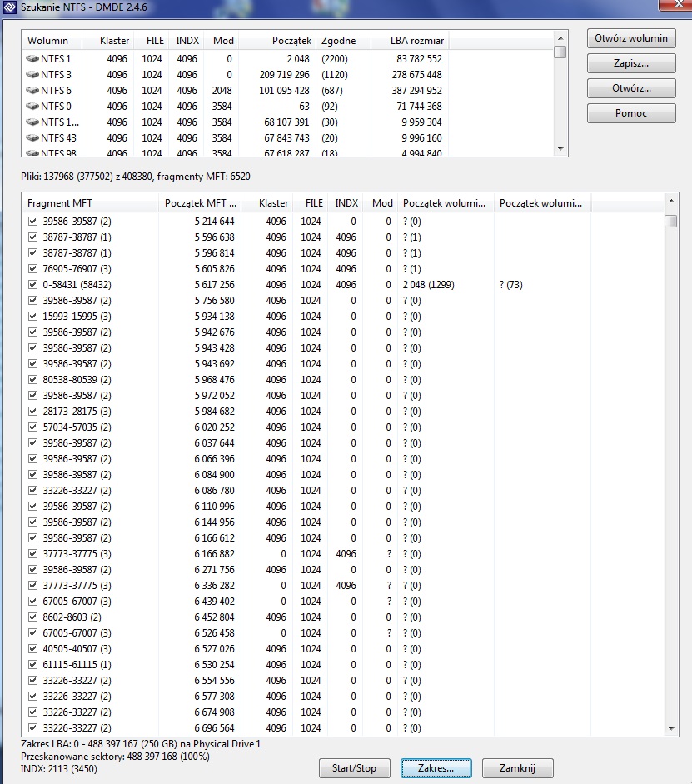Click the NTFS 6 volume name
The width and height of the screenshot is (692, 784).
[56, 91]
